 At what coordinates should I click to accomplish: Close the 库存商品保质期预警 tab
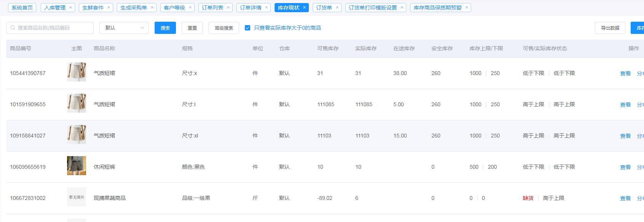click(x=467, y=7)
